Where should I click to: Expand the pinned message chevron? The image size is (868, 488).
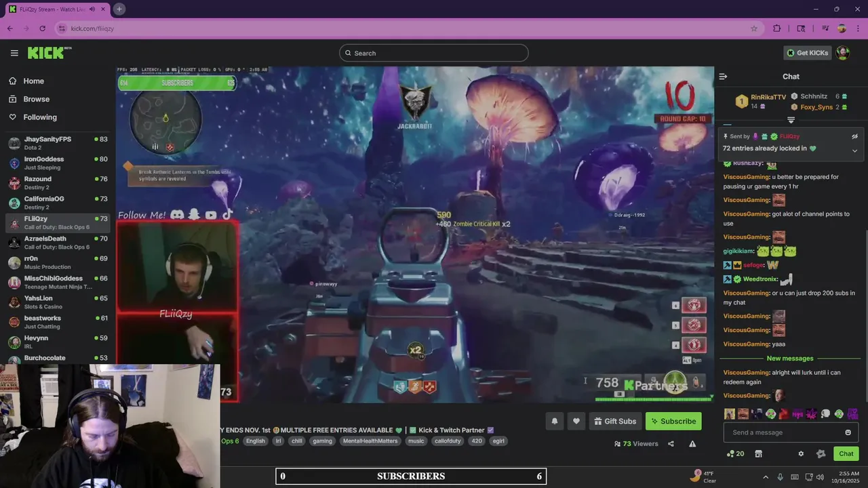[x=854, y=150]
